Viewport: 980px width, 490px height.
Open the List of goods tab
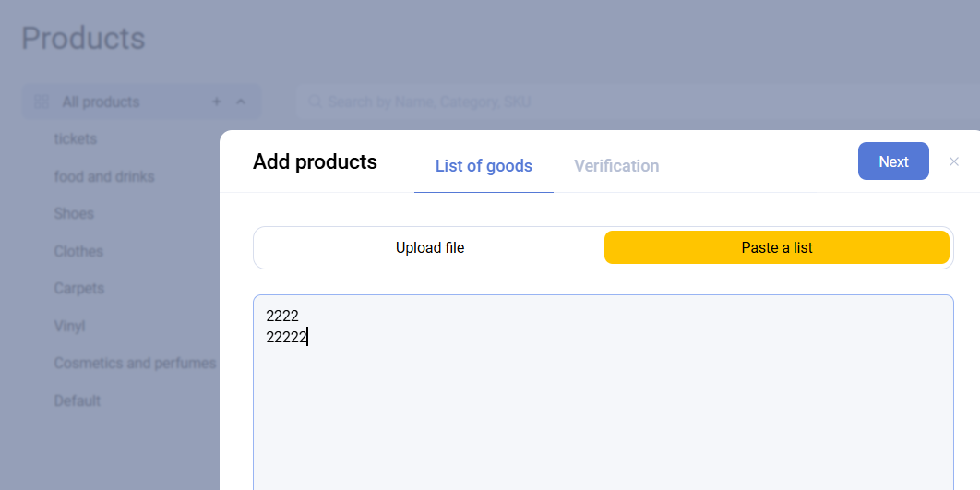(x=484, y=166)
